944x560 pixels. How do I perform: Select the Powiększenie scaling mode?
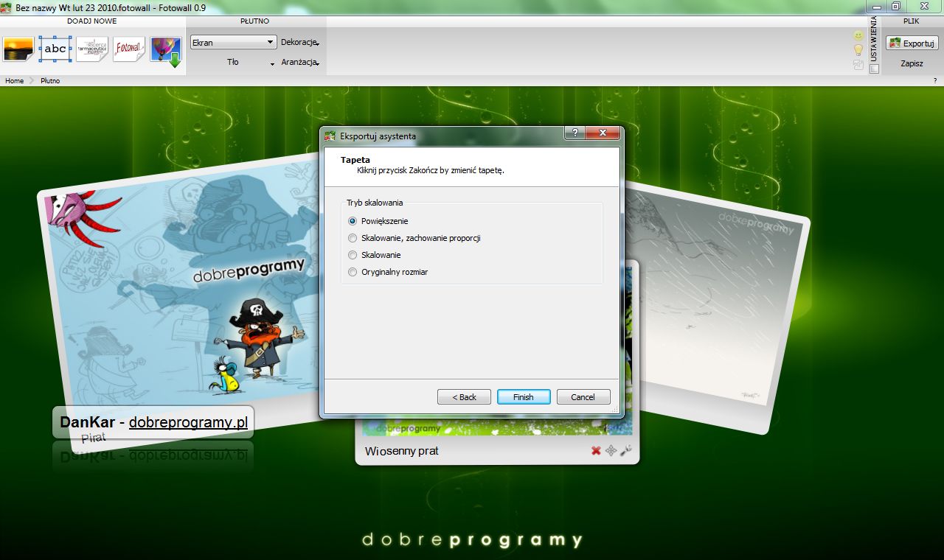click(378, 221)
